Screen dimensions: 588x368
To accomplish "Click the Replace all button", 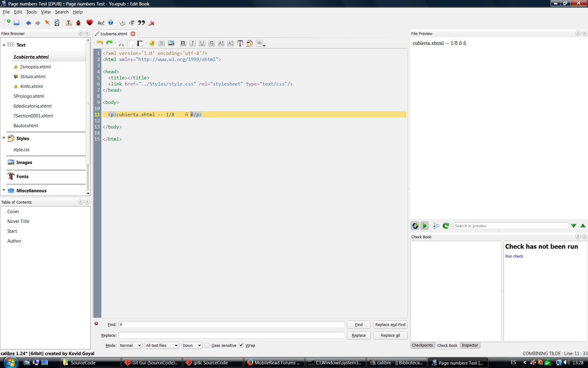I will pyautogui.click(x=390, y=335).
